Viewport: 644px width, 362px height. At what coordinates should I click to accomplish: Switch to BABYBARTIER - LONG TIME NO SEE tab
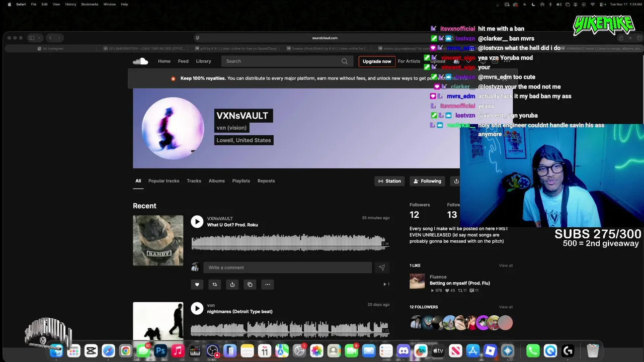[143, 49]
